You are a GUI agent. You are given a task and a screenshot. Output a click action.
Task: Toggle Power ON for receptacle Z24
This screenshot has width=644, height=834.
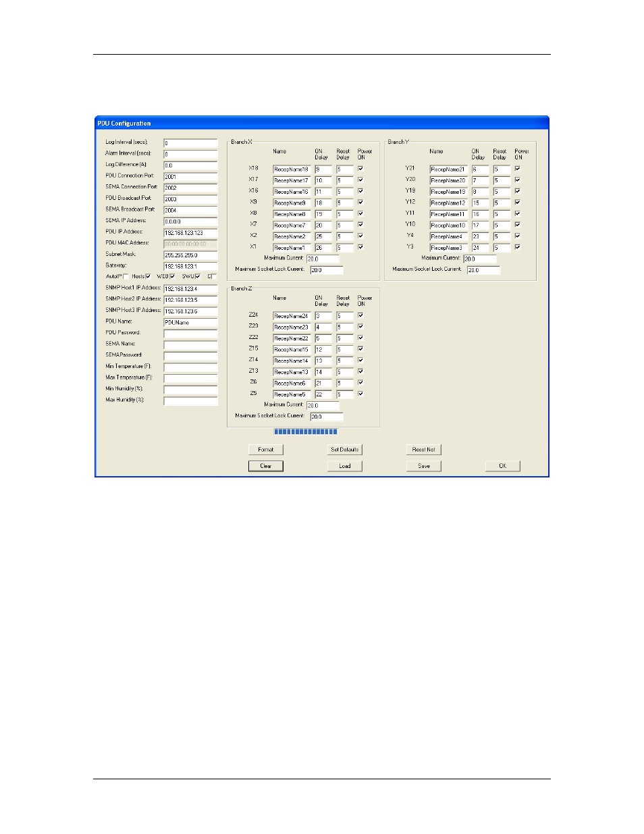pyautogui.click(x=360, y=315)
